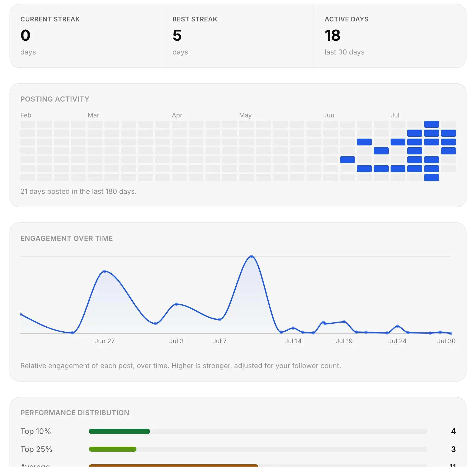Click the Engagement Over Time heading

pyautogui.click(x=67, y=239)
